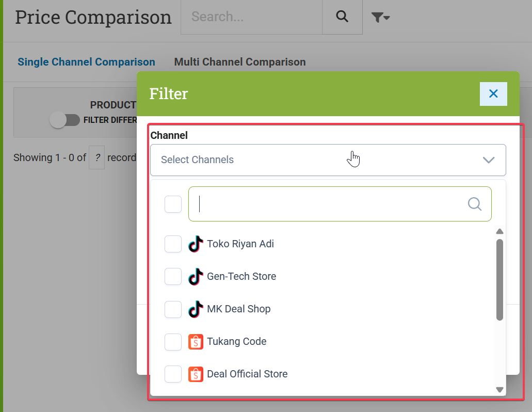Open the records-per-page selector
This screenshot has width=532, height=412.
(96, 157)
